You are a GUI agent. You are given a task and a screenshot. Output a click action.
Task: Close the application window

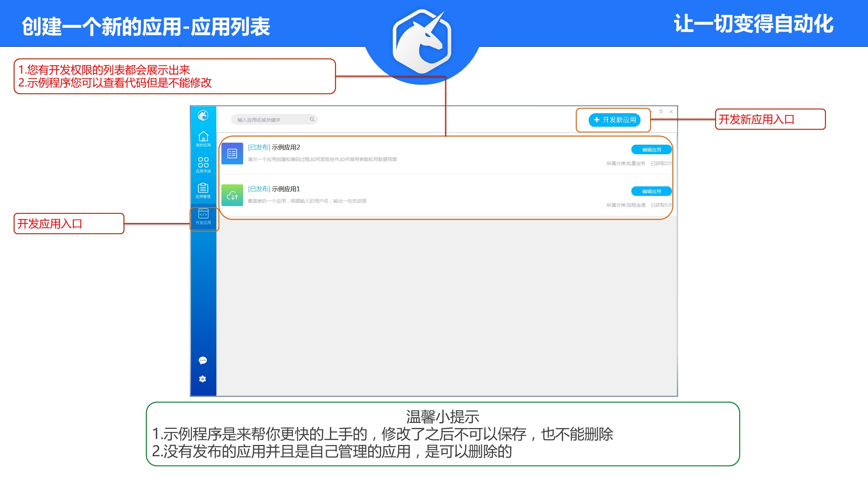tap(671, 111)
